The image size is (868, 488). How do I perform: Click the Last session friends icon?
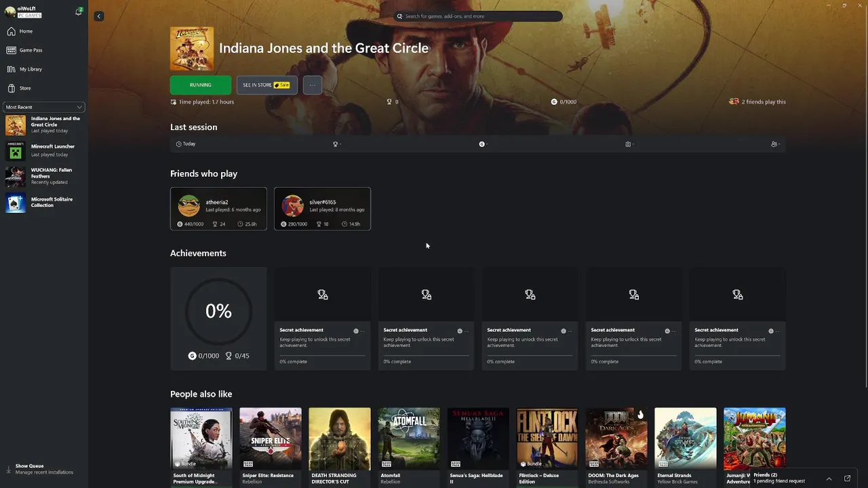[x=774, y=144]
